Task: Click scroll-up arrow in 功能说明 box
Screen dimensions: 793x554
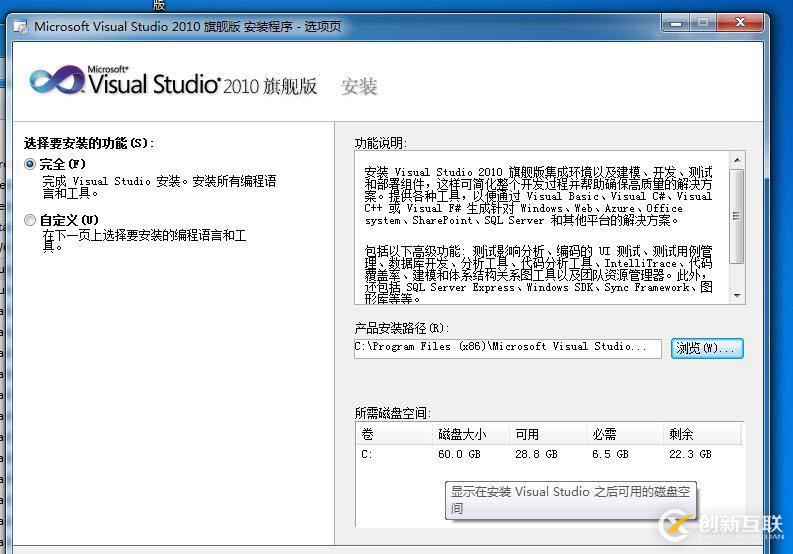Action: point(737,160)
